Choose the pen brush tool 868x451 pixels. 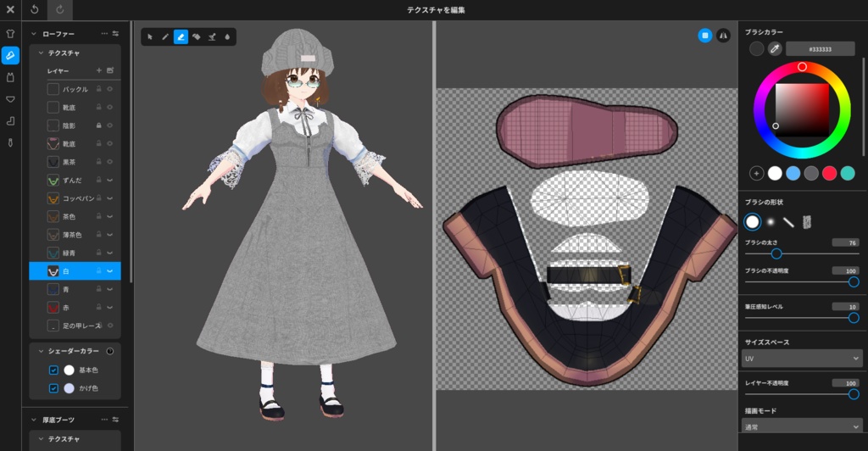[165, 37]
